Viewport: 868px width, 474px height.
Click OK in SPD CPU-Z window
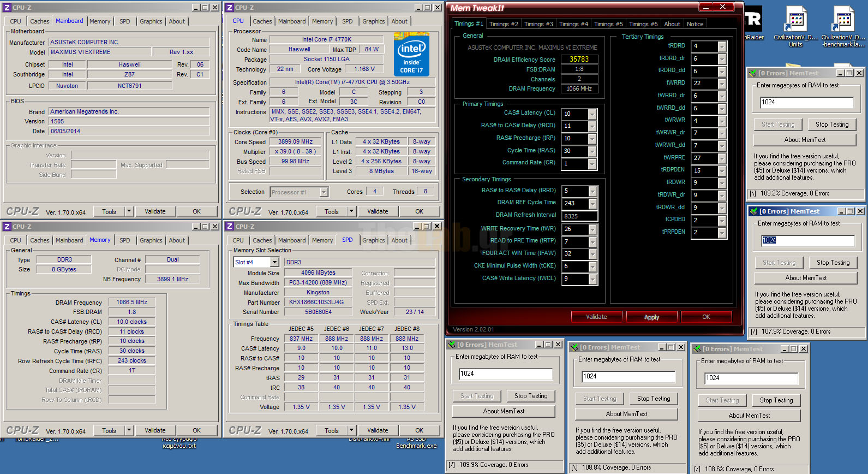click(x=419, y=431)
